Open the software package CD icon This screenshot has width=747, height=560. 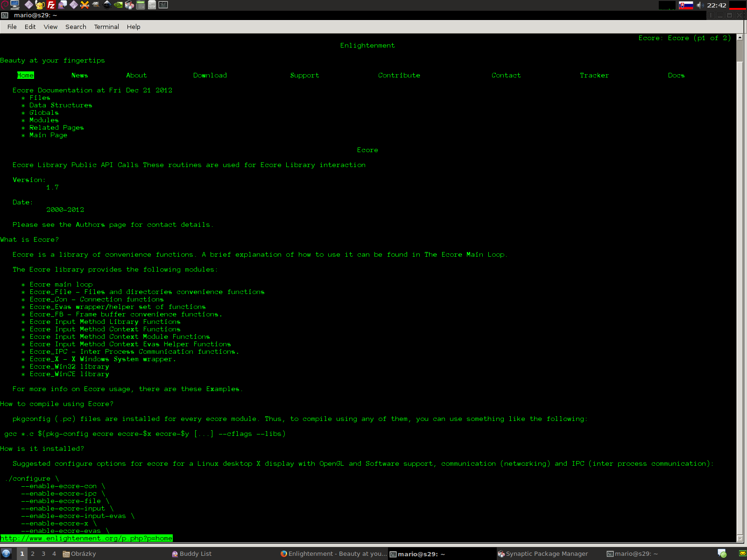pos(129,5)
